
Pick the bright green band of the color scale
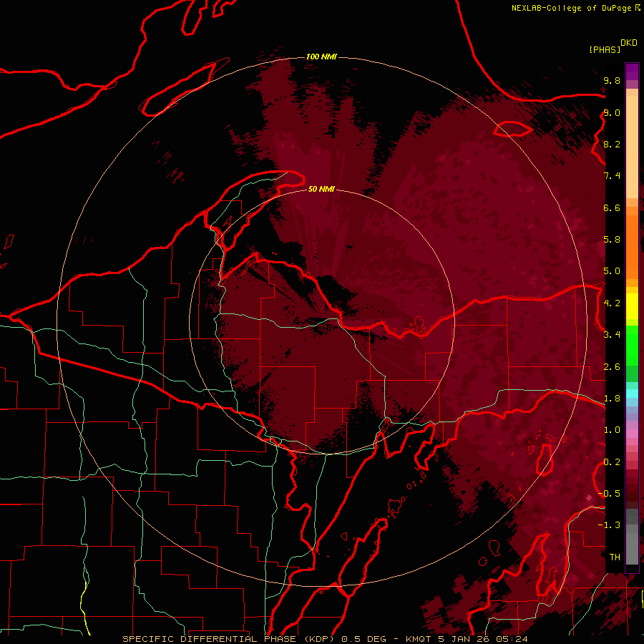click(632, 346)
